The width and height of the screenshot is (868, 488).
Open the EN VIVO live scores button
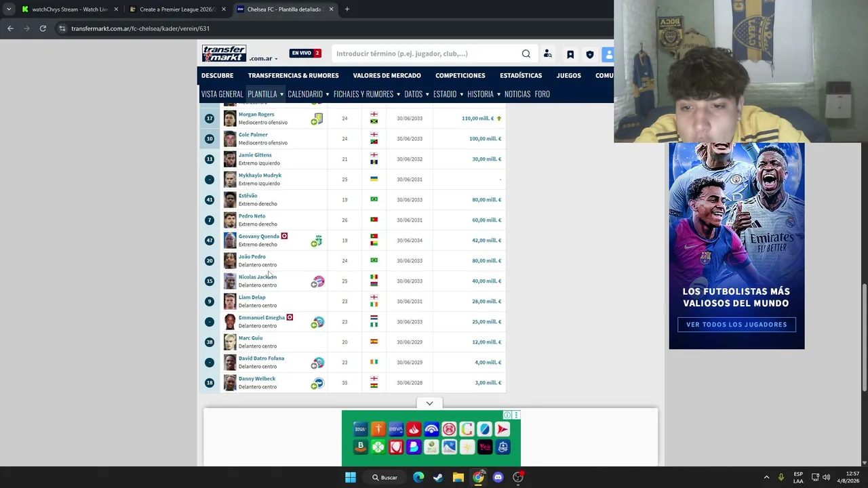pyautogui.click(x=305, y=53)
